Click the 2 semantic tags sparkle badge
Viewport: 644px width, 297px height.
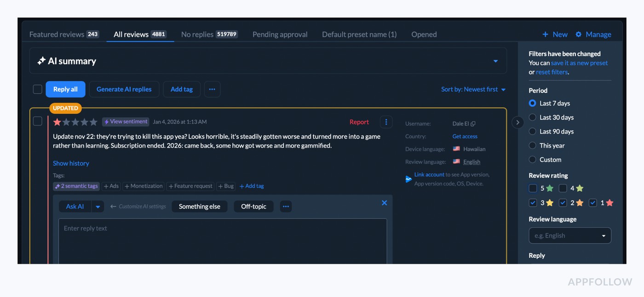point(76,186)
